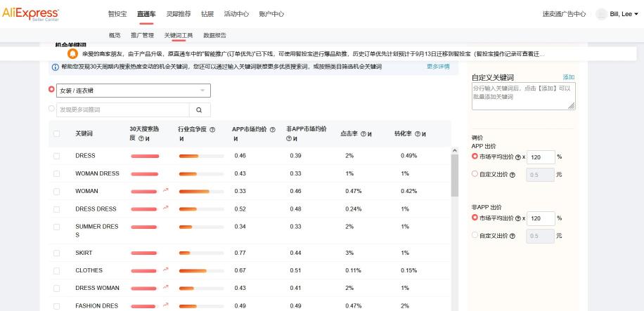Screen dimensions: 644x311
Task: Click the AliExpress Seller Center logo
Action: point(30,14)
